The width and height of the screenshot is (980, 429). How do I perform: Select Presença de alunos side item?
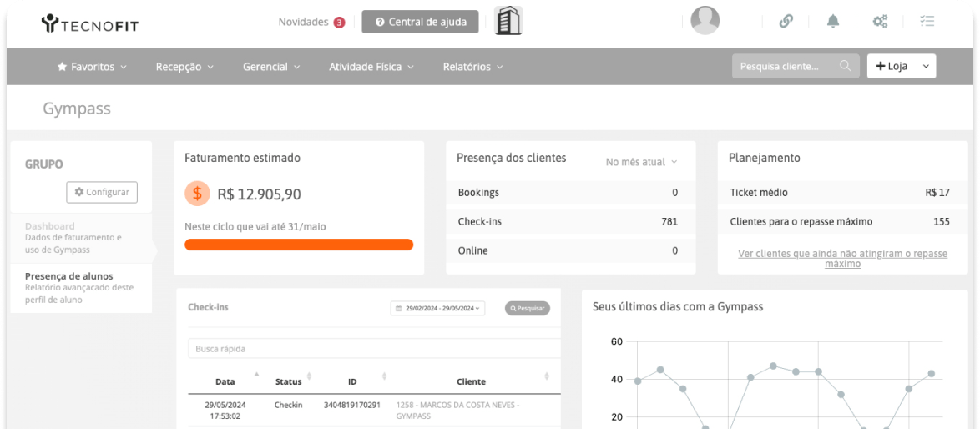81,288
